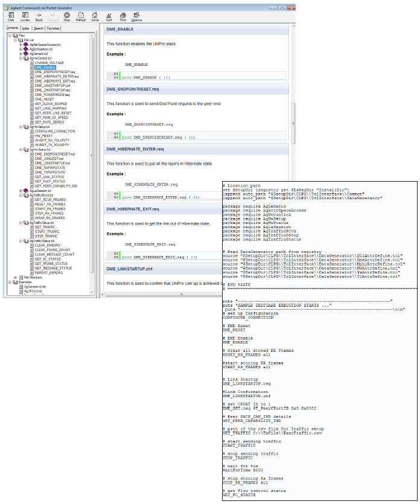The width and height of the screenshot is (420, 504).
Task: Select GET_FC_STATUS tree item
Action: point(48,259)
